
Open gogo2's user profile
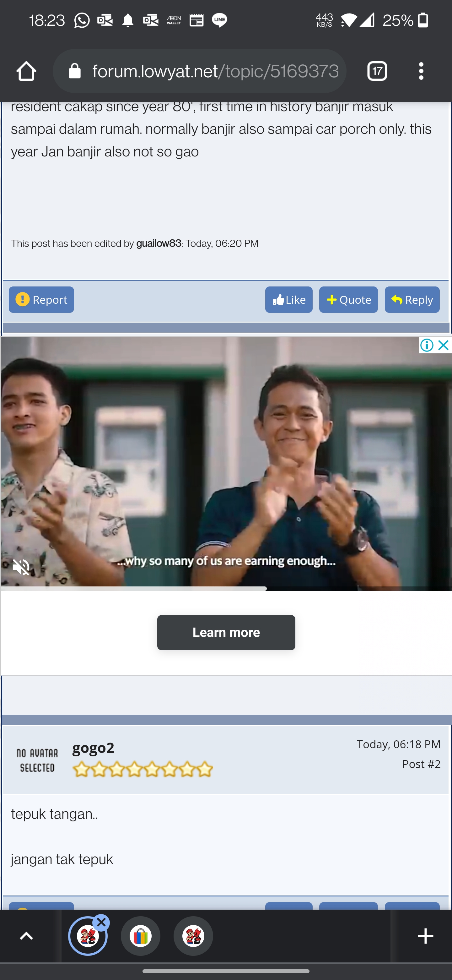click(x=93, y=748)
